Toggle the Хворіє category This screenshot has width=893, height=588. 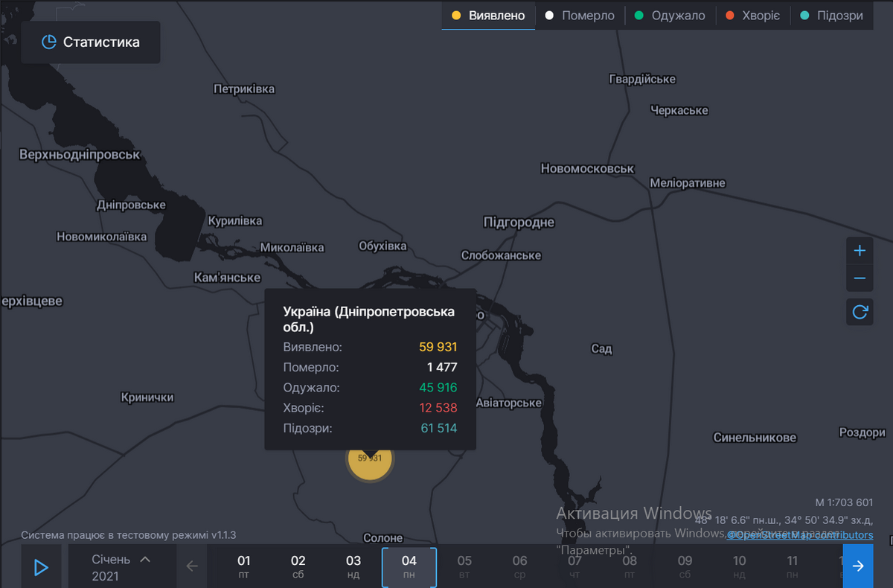click(753, 16)
